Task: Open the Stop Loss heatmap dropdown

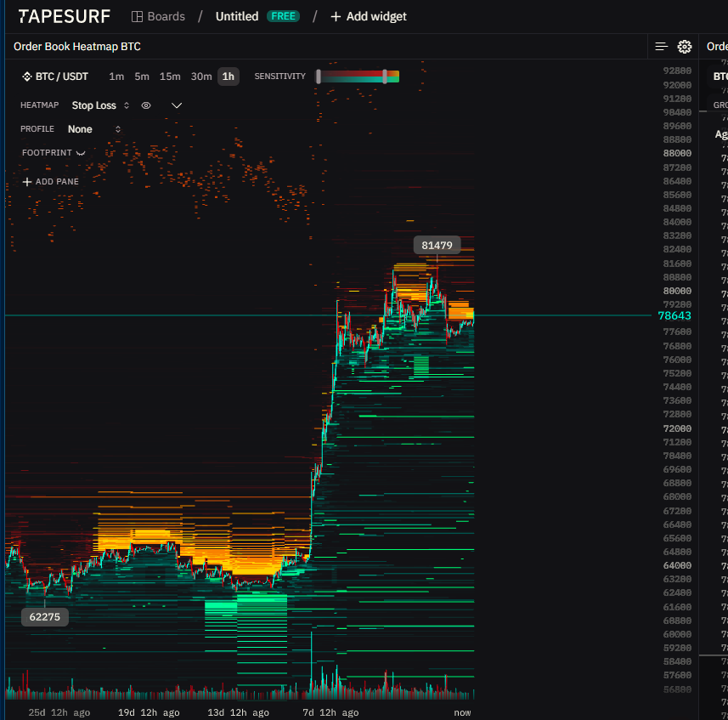Action: point(100,105)
